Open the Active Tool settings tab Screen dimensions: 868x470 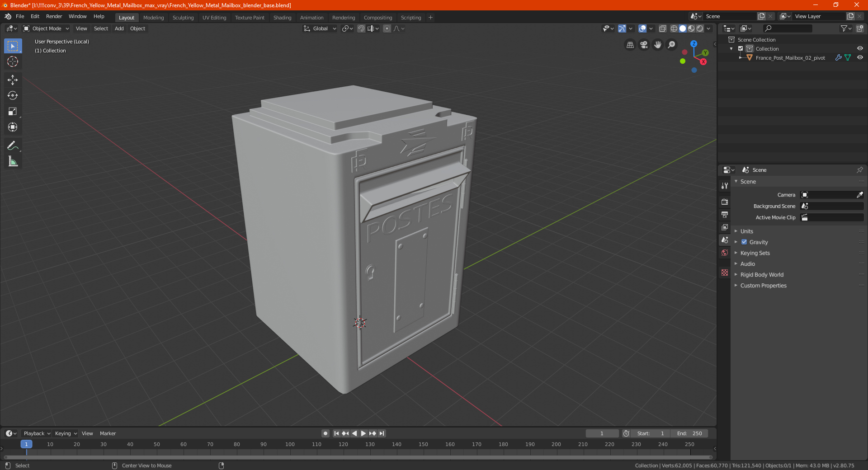pyautogui.click(x=725, y=186)
